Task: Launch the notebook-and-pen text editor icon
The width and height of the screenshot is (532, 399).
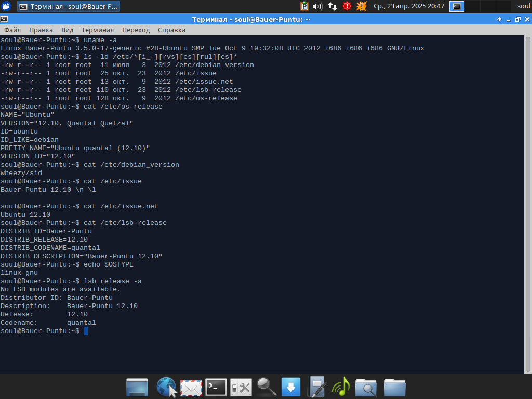Action: [316, 387]
